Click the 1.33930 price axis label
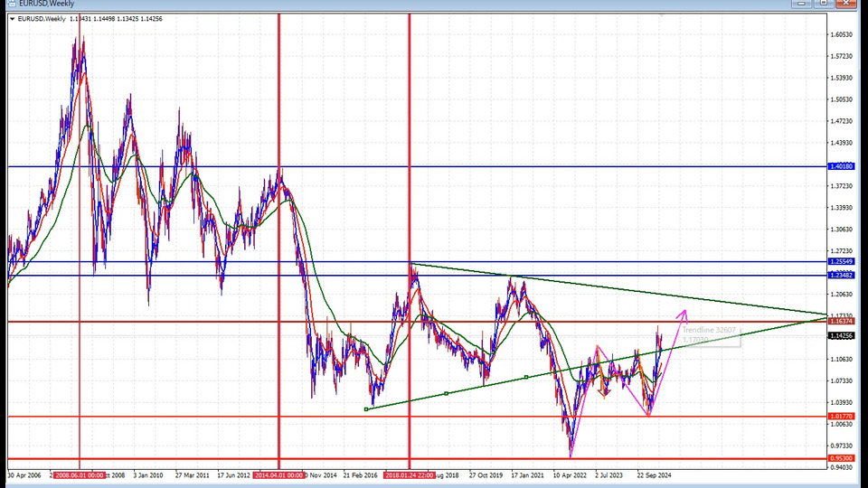Screen dimensions: 868x488 (841, 208)
